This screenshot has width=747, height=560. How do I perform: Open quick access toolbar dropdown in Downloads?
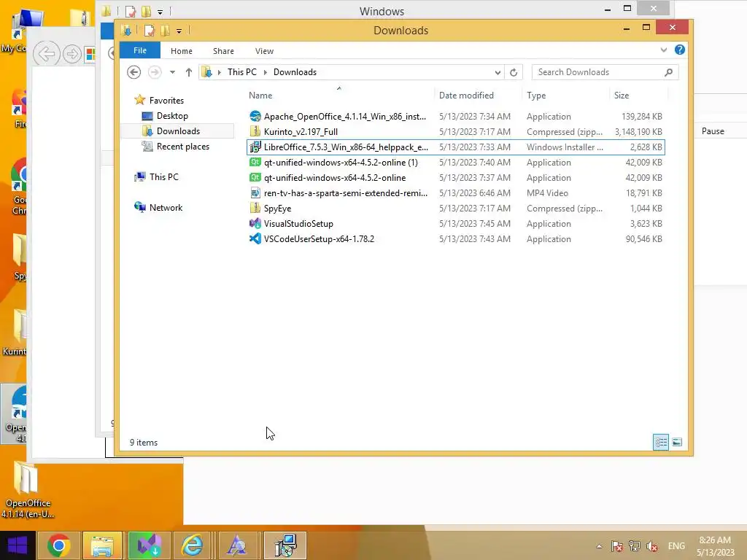(x=179, y=31)
